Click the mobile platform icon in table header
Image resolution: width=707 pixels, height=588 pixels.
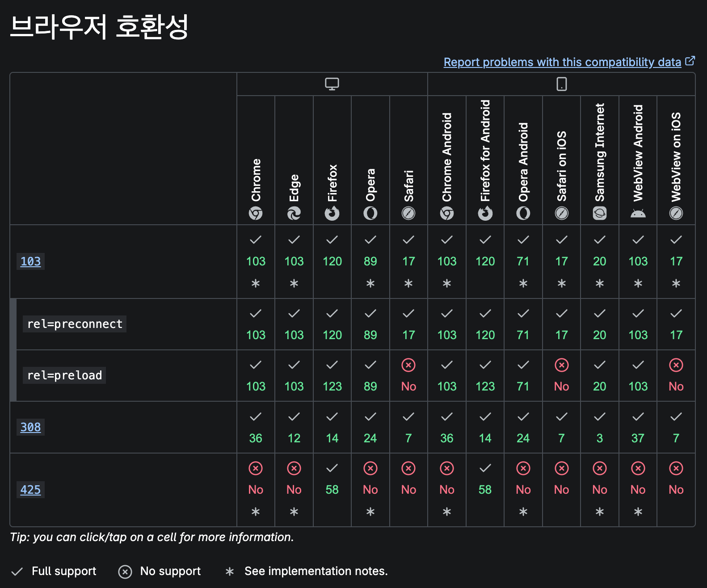(x=562, y=84)
